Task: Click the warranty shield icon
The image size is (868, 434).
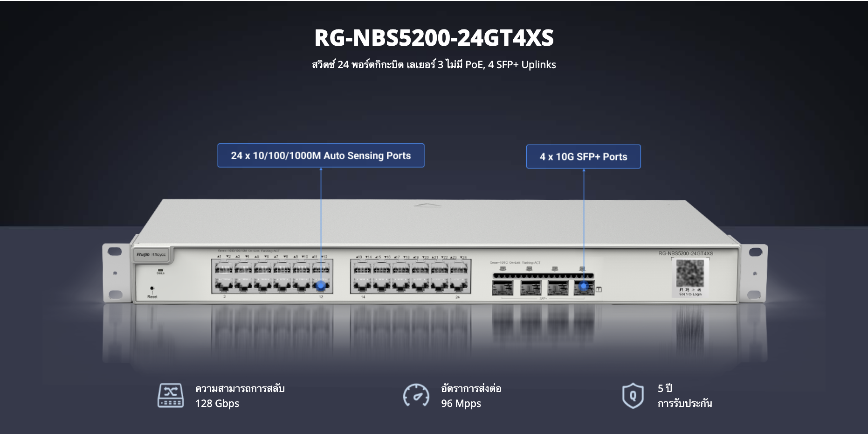Action: [633, 396]
